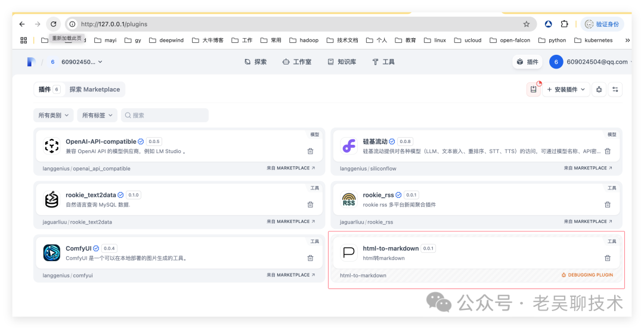Expand the workspace switcher 60902450...

pyautogui.click(x=76, y=62)
